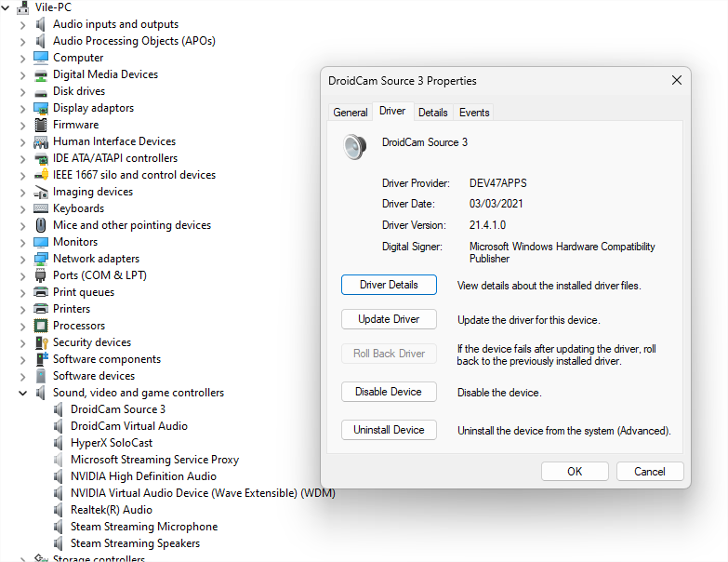Click the Display adaptors icon
728x562 pixels.
41,108
